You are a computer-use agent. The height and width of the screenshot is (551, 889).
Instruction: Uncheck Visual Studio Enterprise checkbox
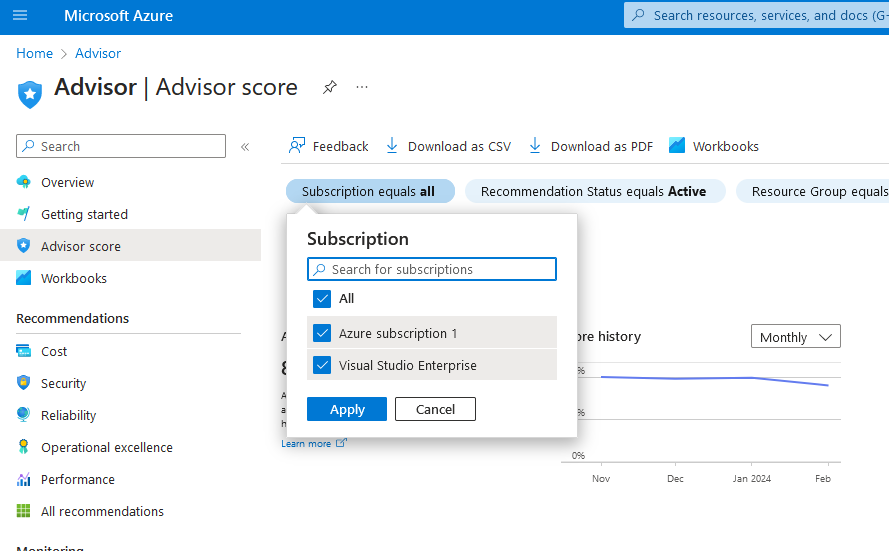[x=322, y=365]
